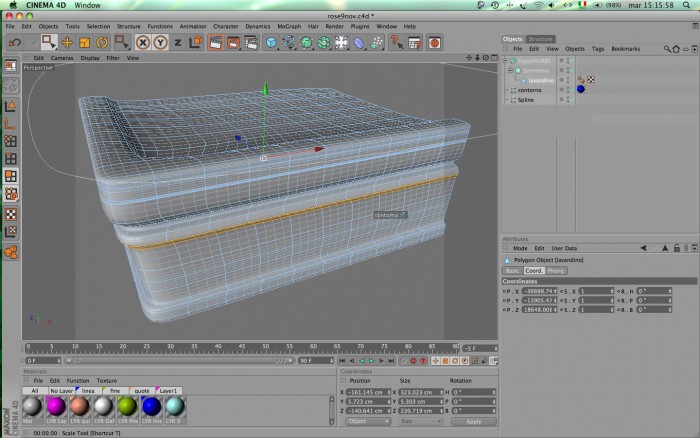Select the green LYR fine material
Viewport: 700px width, 438px height.
pyautogui.click(x=127, y=406)
